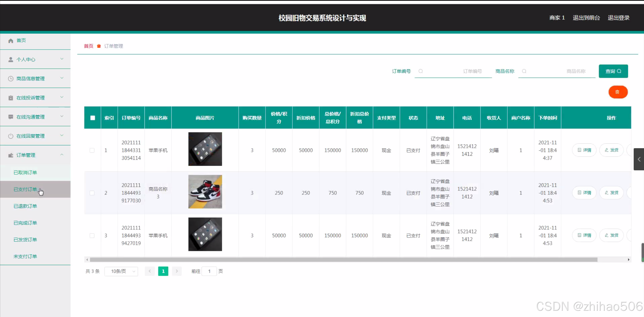Click the 在线投诉管理 clipboard icon
Viewport: 644px width, 317px height.
(x=11, y=98)
